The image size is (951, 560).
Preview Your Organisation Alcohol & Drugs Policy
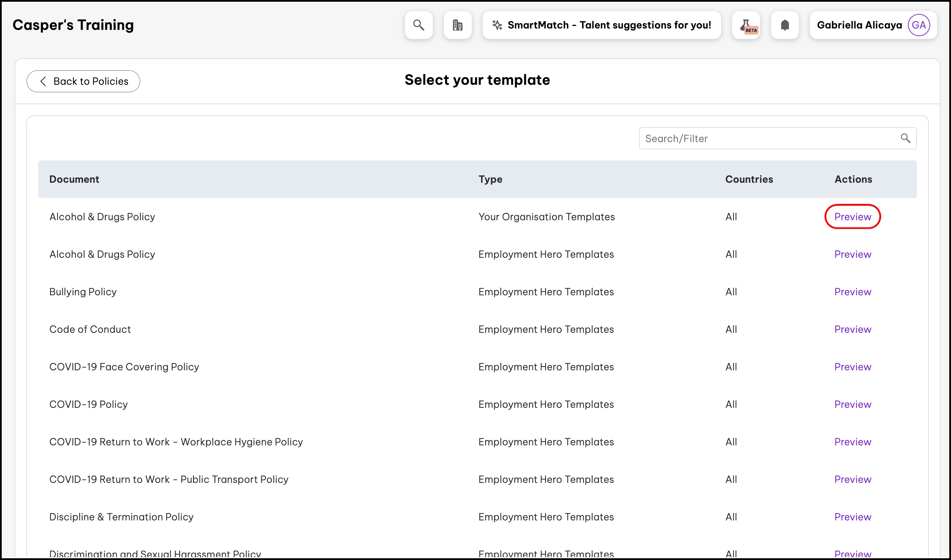(x=852, y=217)
